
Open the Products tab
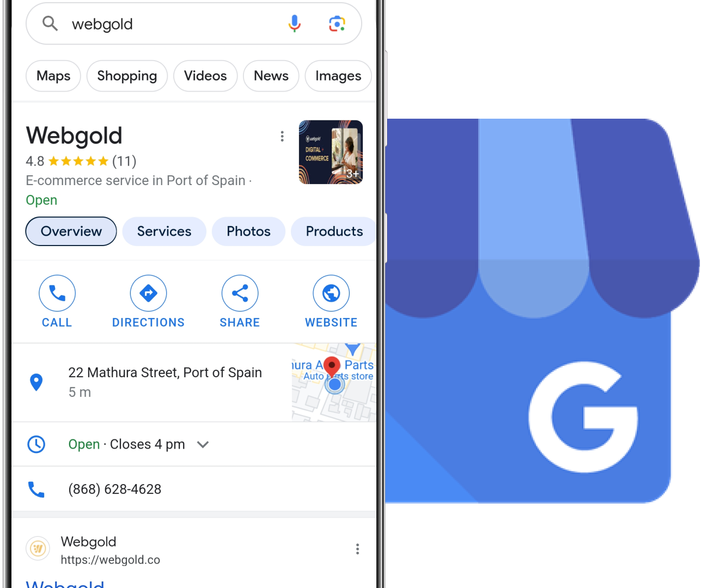334,231
